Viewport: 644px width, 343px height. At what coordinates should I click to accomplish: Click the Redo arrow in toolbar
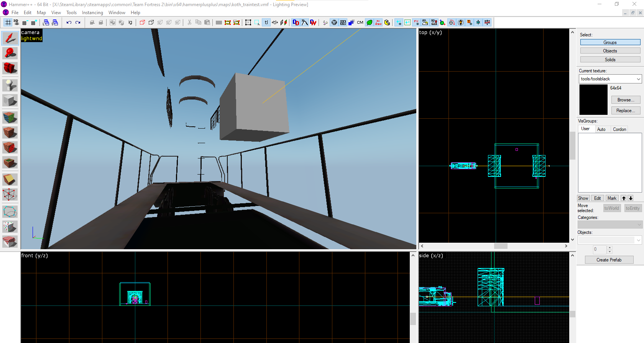click(x=78, y=23)
